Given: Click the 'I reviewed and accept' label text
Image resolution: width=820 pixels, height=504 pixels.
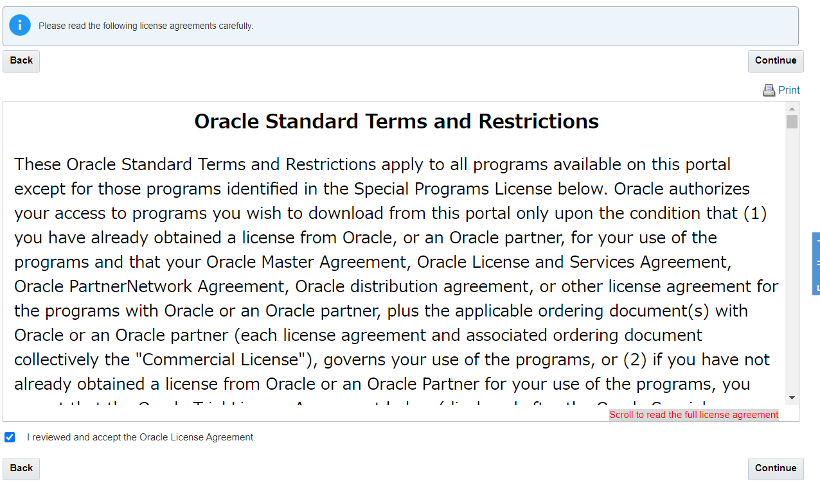Looking at the screenshot, I should (141, 437).
